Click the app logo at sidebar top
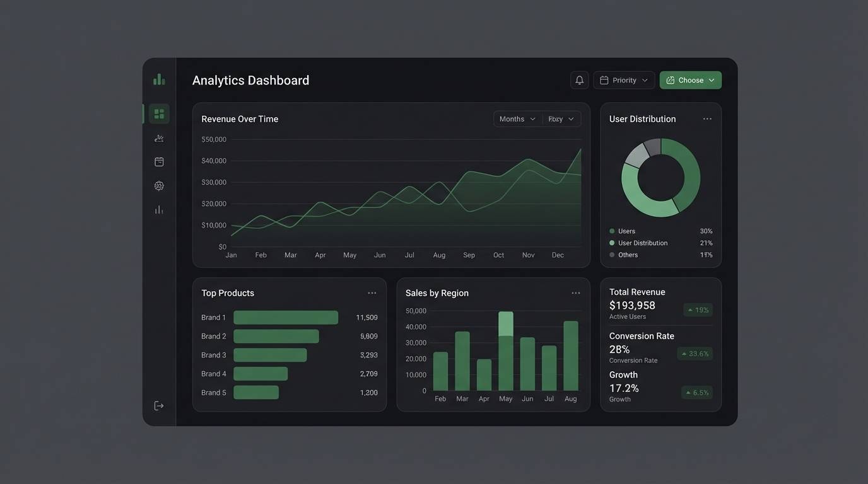Image resolution: width=868 pixels, height=484 pixels. coord(158,78)
